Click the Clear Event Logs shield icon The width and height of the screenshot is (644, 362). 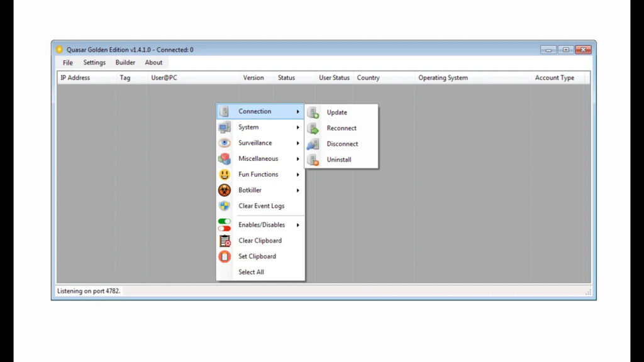(225, 206)
